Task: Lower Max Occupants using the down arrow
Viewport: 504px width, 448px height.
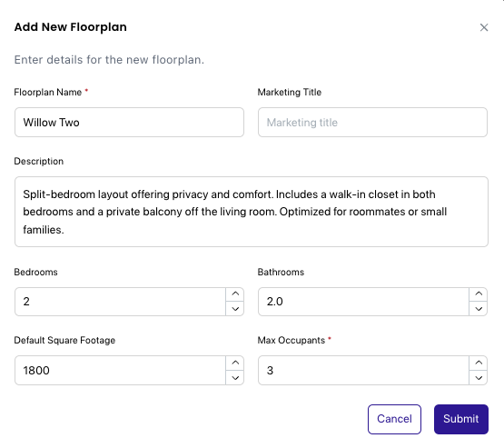Action: coord(479,378)
